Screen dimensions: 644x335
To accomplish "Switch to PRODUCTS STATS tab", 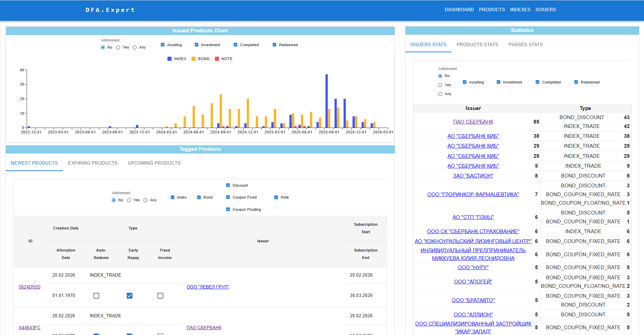I will [x=477, y=44].
